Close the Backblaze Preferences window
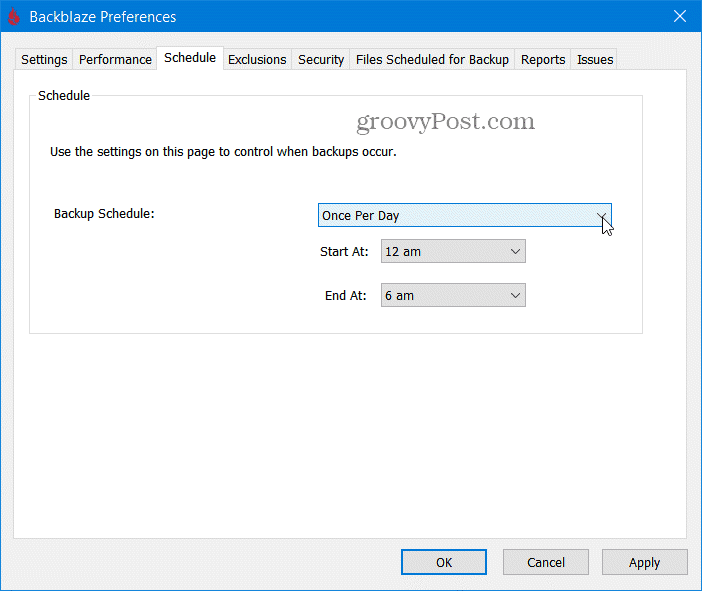This screenshot has height=591, width=702. [x=680, y=17]
